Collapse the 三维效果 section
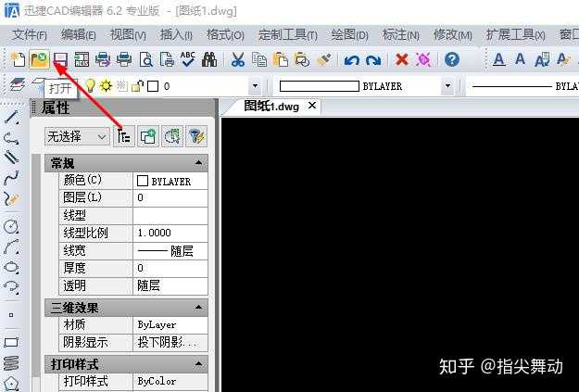This screenshot has height=392, width=579. (198, 308)
